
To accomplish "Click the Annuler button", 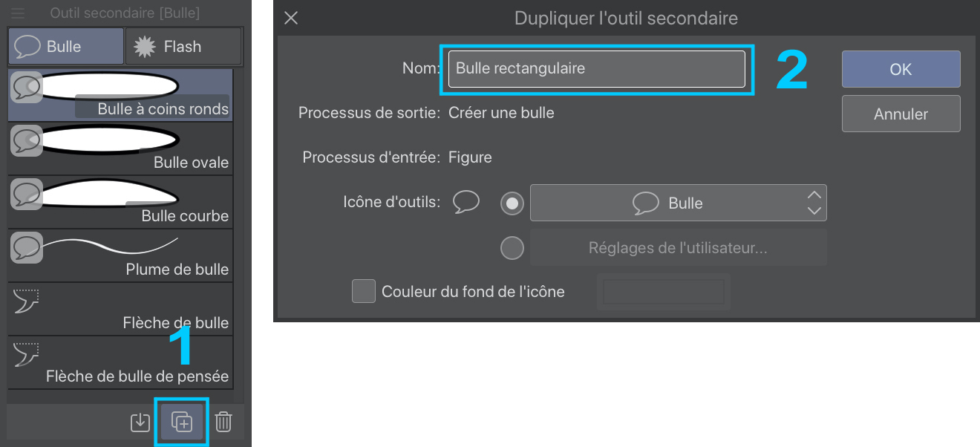I will click(x=901, y=114).
